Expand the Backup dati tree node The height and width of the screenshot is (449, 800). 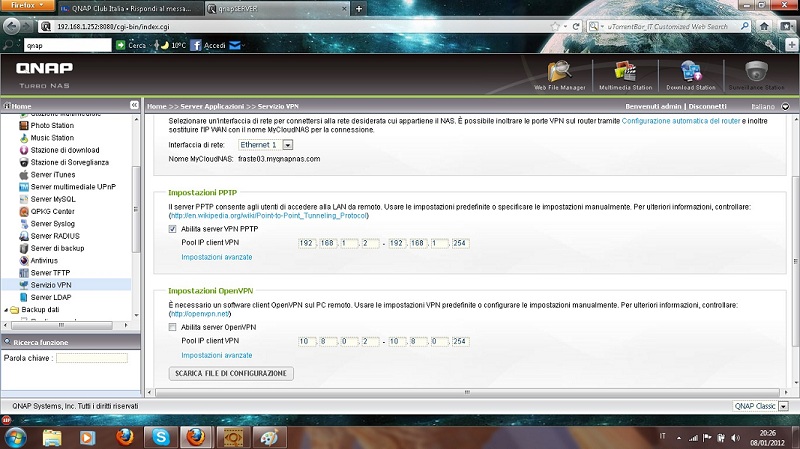point(5,310)
